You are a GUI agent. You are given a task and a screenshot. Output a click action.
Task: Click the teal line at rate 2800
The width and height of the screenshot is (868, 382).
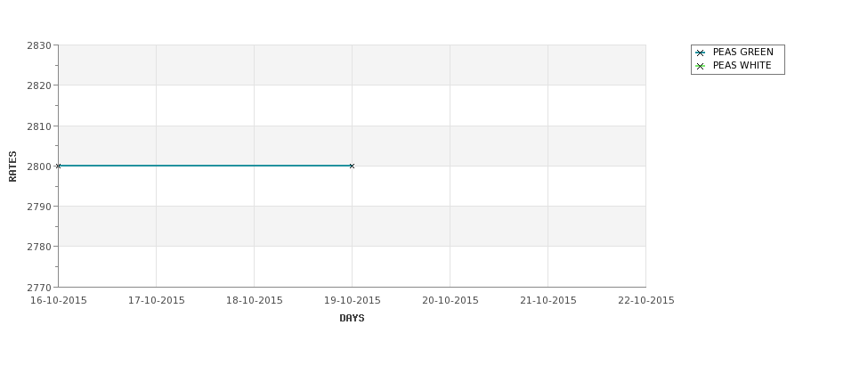point(205,166)
